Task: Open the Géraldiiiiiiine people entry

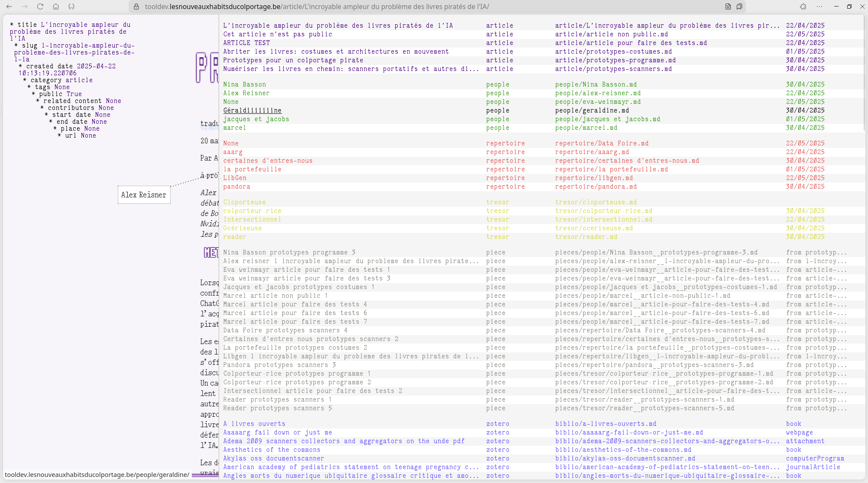Action: coord(252,110)
